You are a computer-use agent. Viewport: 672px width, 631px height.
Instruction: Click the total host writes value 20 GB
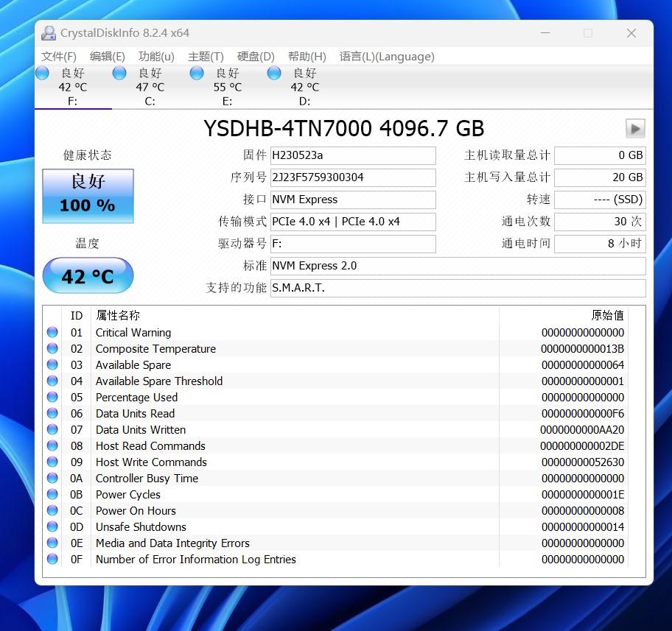point(600,177)
